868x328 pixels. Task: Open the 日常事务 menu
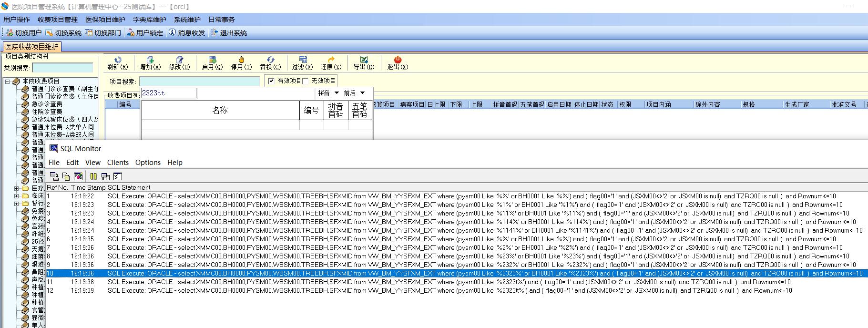222,20
